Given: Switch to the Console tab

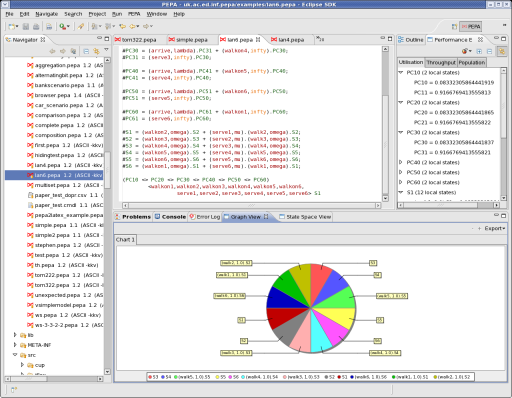Looking at the screenshot, I should pyautogui.click(x=170, y=217).
